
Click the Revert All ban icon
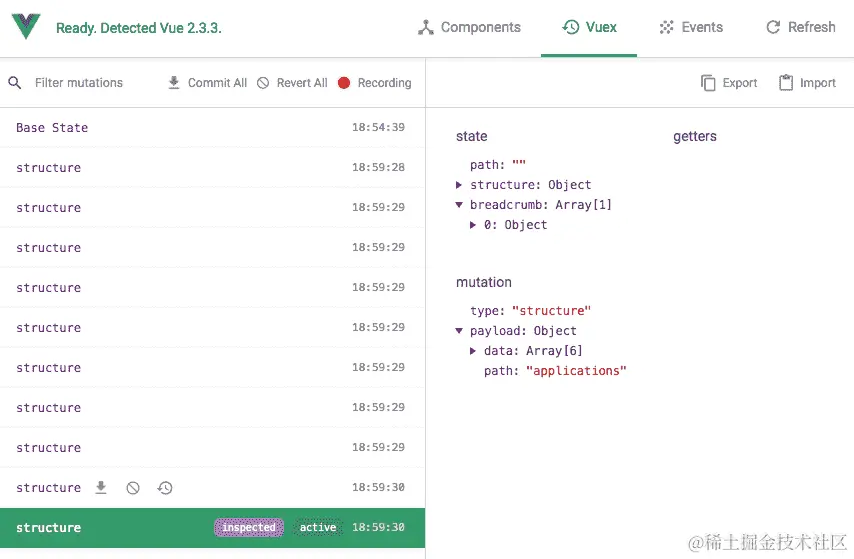(x=263, y=83)
